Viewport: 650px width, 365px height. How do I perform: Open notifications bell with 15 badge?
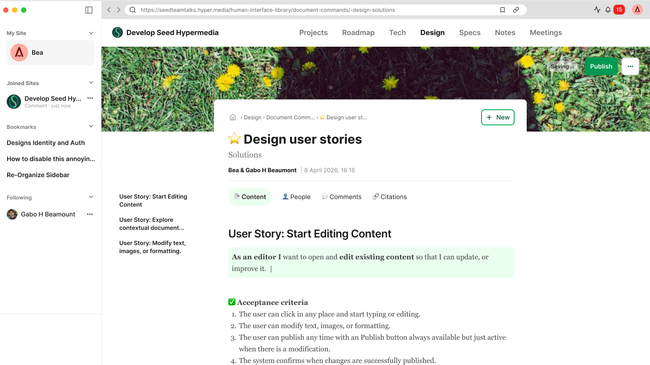point(608,10)
